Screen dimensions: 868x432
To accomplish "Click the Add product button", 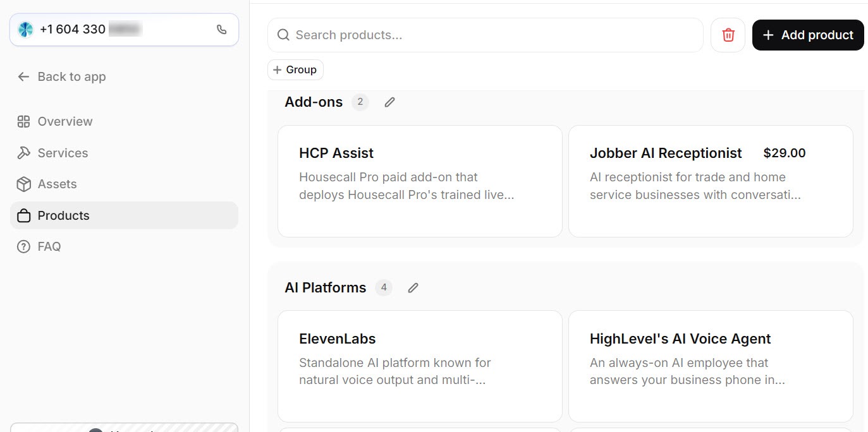I will (808, 35).
